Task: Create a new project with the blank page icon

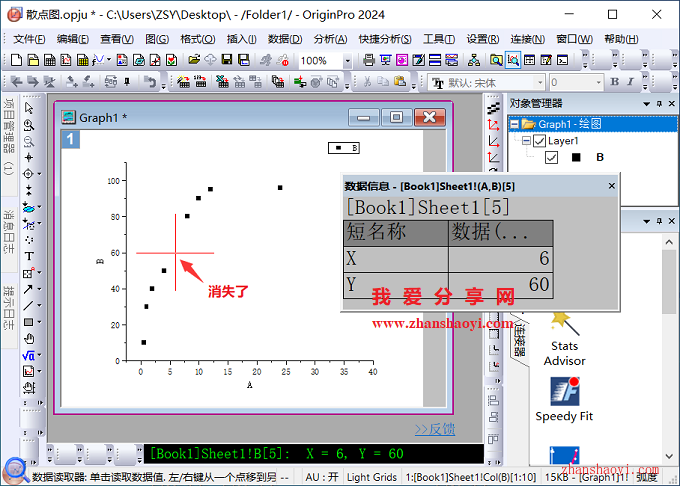Action: (16, 60)
